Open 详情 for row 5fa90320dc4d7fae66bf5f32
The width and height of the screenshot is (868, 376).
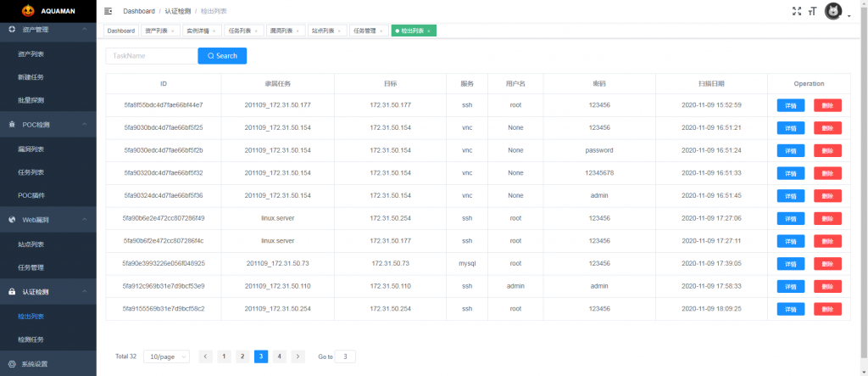tap(791, 173)
